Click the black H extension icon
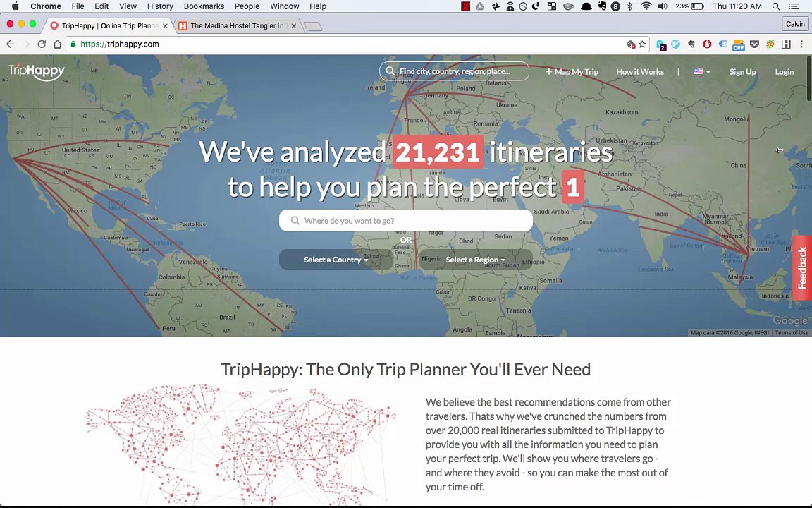Image resolution: width=812 pixels, height=508 pixels. point(786,44)
